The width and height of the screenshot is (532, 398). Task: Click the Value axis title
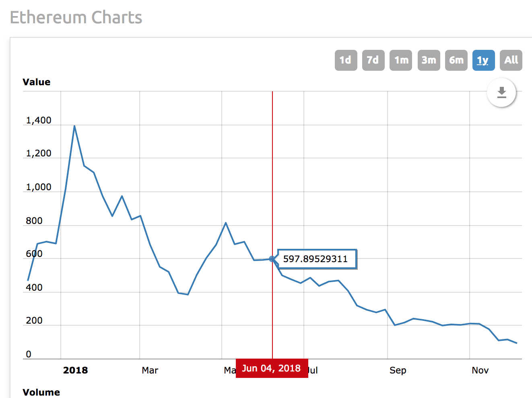[37, 82]
